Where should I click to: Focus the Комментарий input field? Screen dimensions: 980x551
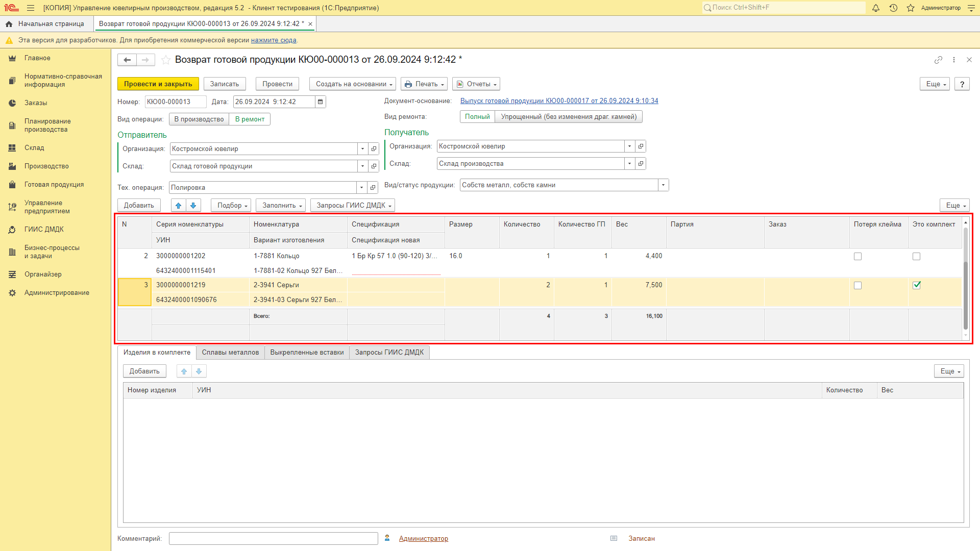[x=274, y=538]
